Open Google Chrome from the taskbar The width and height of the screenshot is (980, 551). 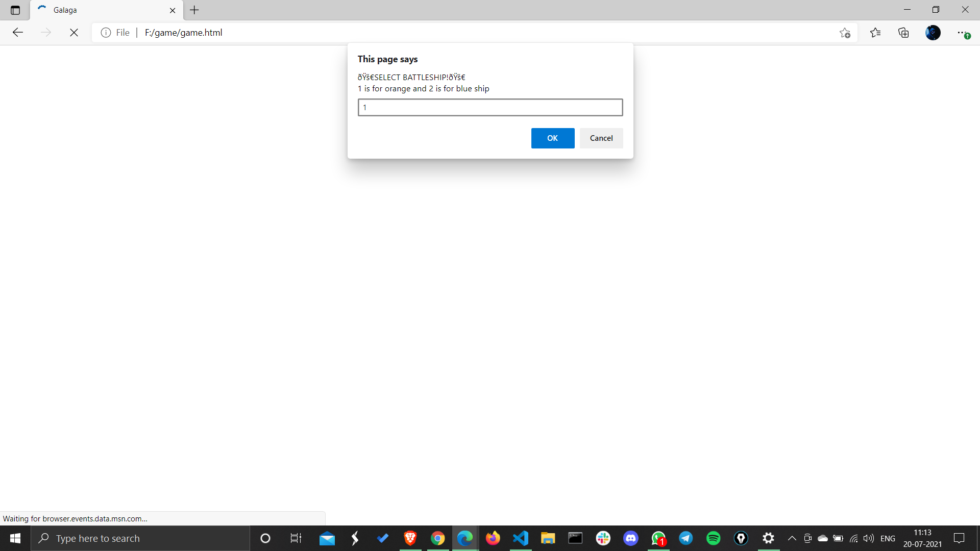click(438, 538)
